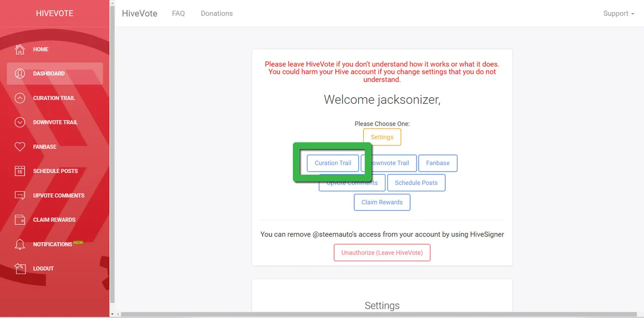Click the Logout exit icon
644x318 pixels.
(20, 269)
